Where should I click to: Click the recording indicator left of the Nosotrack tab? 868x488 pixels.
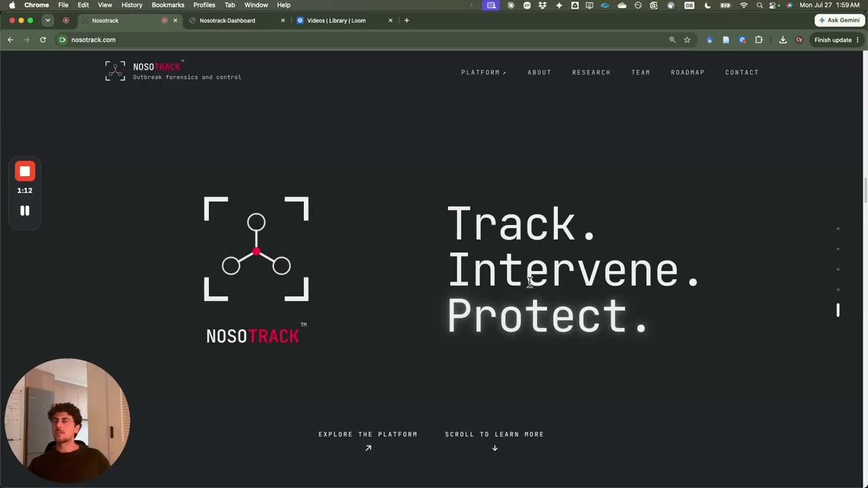[x=66, y=20]
